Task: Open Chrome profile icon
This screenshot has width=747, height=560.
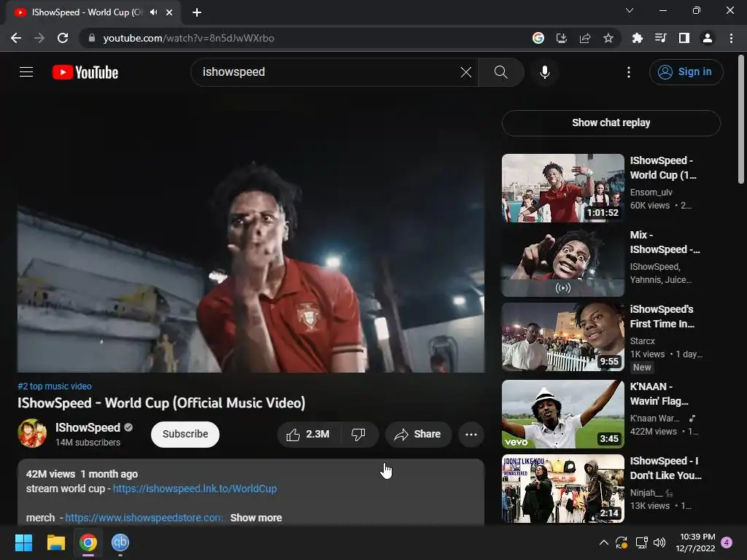Action: click(x=708, y=38)
